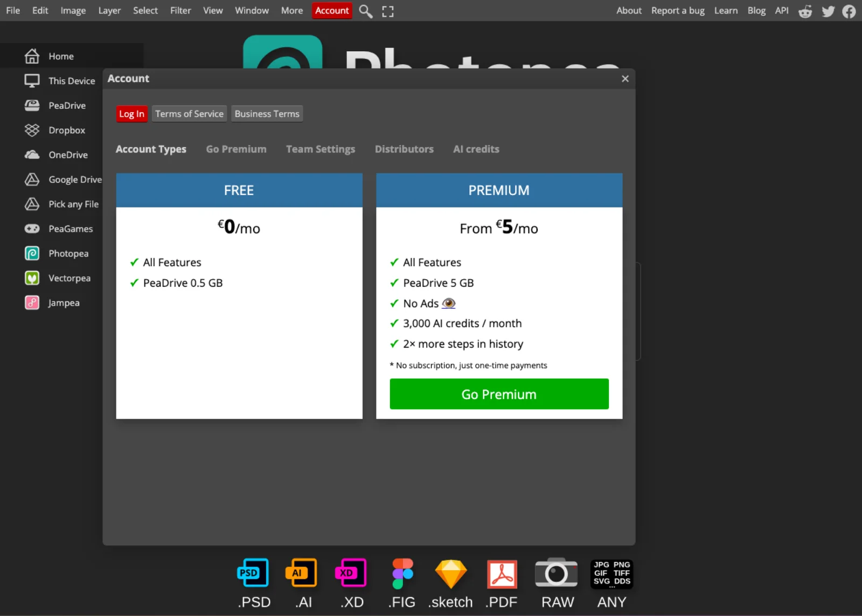
Task: Switch to Go Premium tab
Action: [236, 149]
